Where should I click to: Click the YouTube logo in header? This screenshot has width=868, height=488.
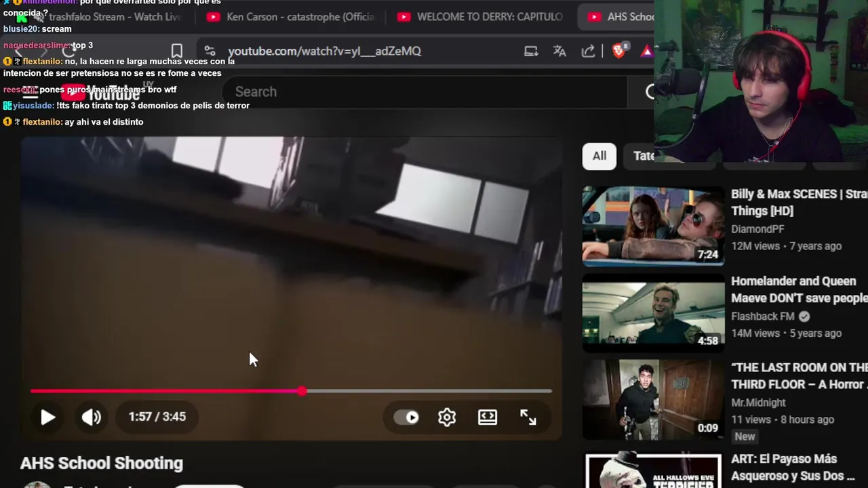pyautogui.click(x=100, y=92)
